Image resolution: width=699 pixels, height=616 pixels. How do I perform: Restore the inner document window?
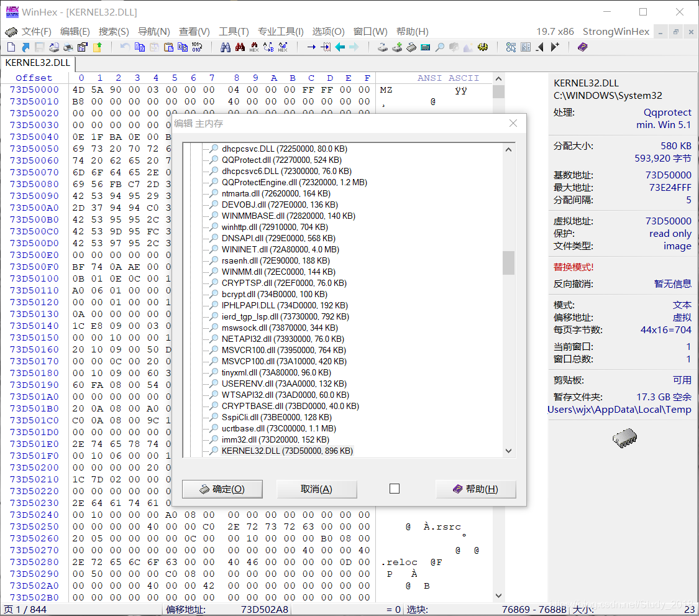click(x=676, y=32)
